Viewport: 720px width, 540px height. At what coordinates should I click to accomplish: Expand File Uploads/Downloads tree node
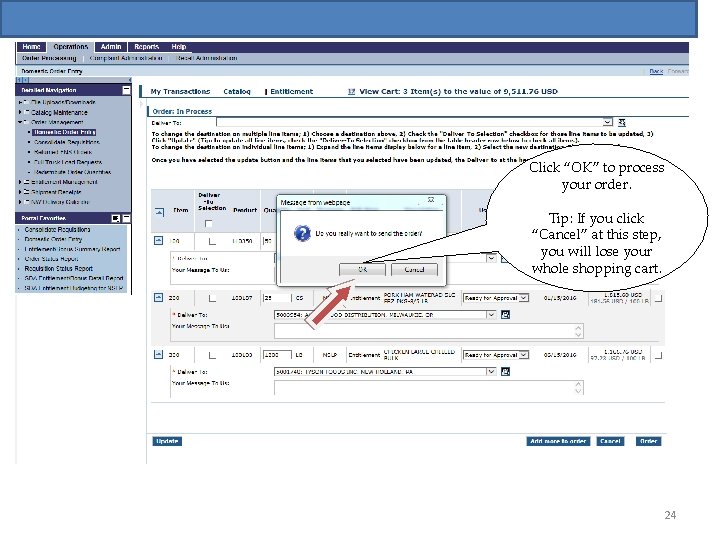[x=20, y=102]
